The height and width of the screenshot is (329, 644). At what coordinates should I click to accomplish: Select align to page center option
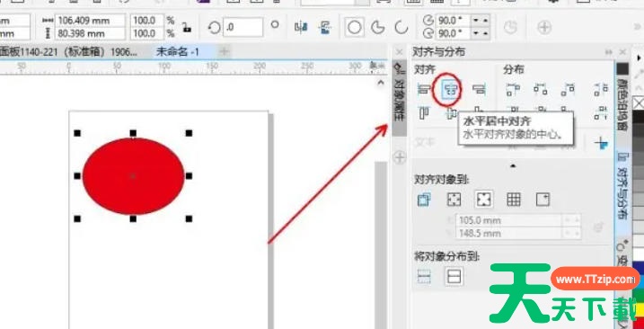pos(484,200)
